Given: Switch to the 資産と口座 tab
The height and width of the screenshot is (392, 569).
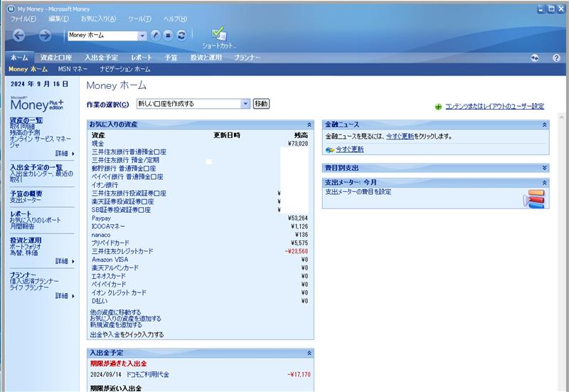Looking at the screenshot, I should point(56,58).
